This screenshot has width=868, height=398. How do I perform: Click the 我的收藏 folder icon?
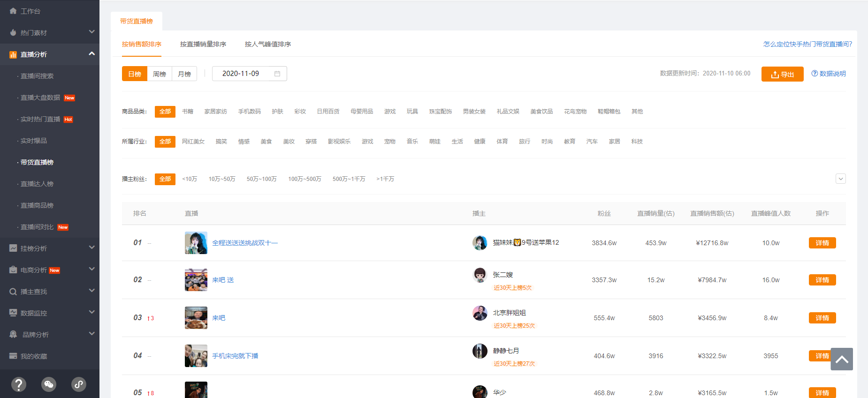coord(13,356)
